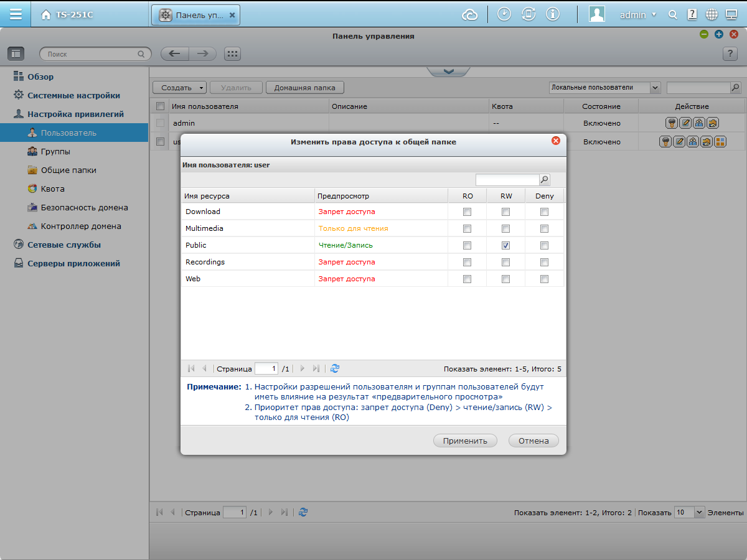
Task: Refresh the dialog resource list
Action: [x=335, y=368]
